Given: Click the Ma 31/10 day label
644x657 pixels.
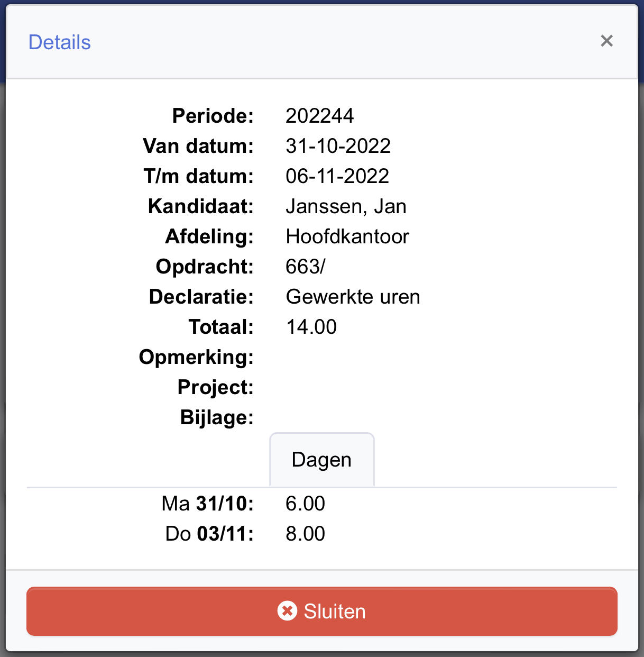Looking at the screenshot, I should [x=208, y=504].
